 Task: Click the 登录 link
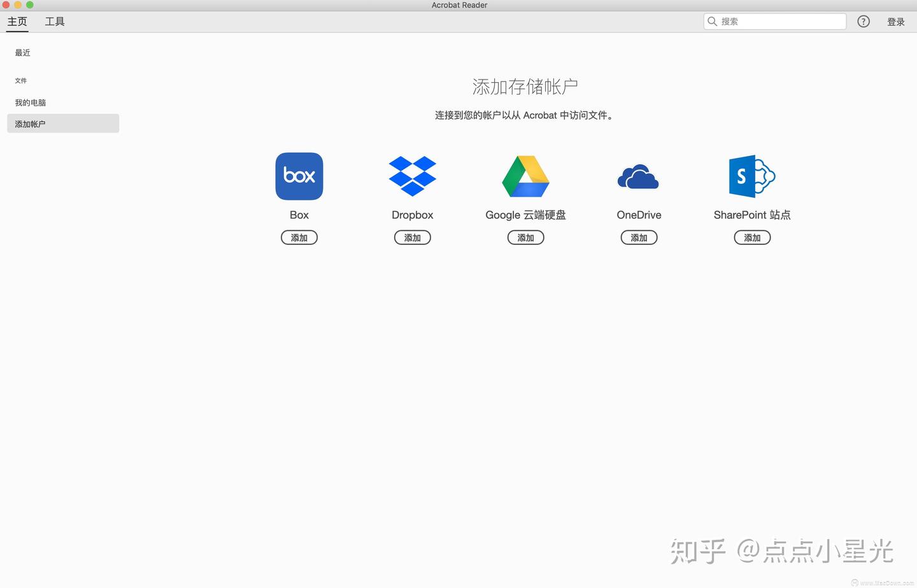[x=895, y=21]
